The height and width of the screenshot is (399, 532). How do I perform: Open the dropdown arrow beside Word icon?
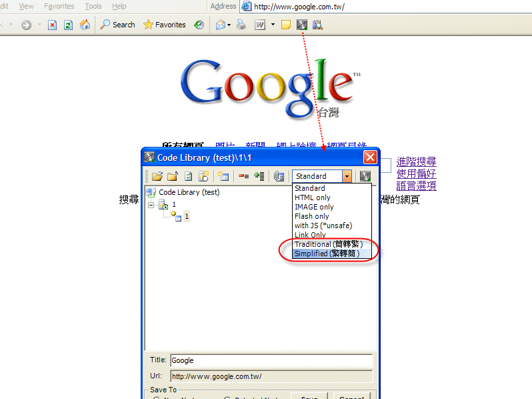(273, 25)
